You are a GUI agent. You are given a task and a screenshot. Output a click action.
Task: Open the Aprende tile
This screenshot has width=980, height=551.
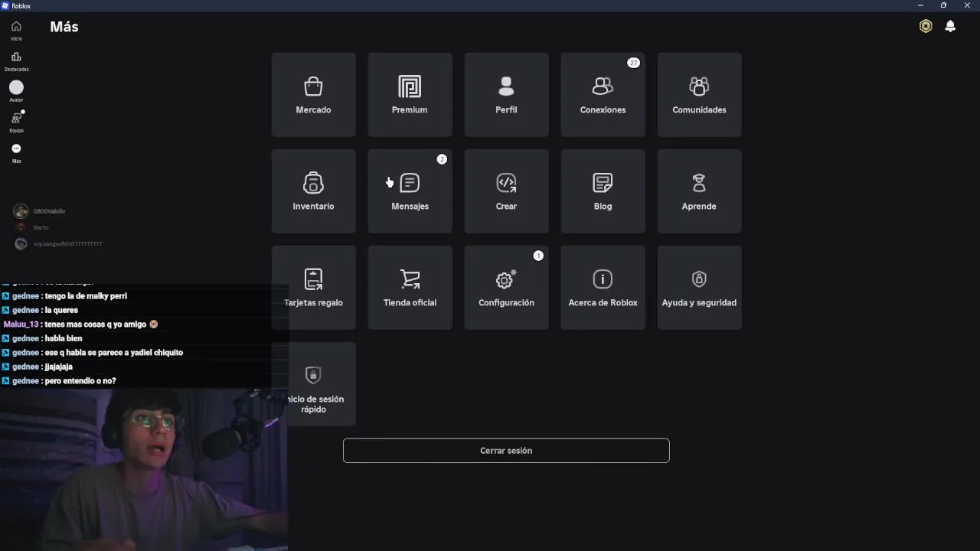click(699, 191)
